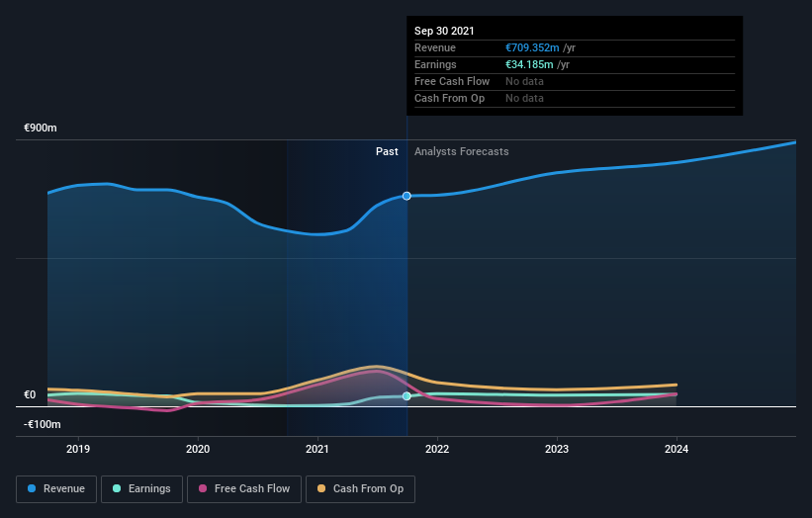The height and width of the screenshot is (518, 812).
Task: Click the Revenue row label in tooltip
Action: point(435,47)
